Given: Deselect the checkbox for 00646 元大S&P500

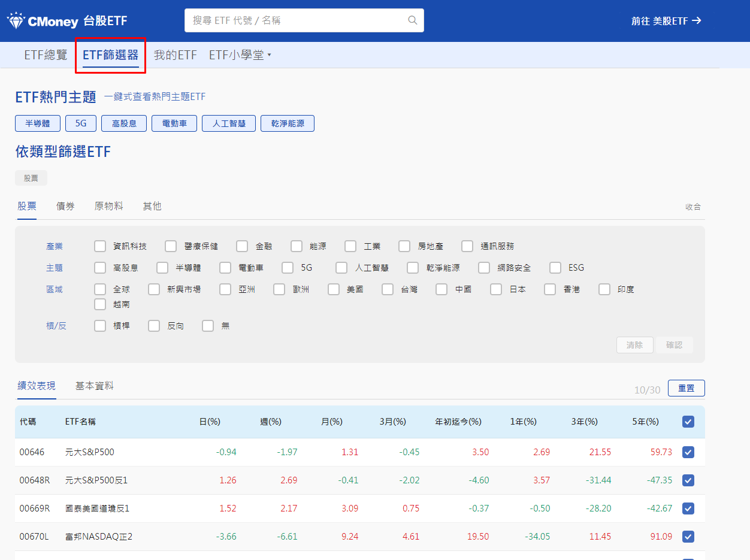Looking at the screenshot, I should click(688, 452).
